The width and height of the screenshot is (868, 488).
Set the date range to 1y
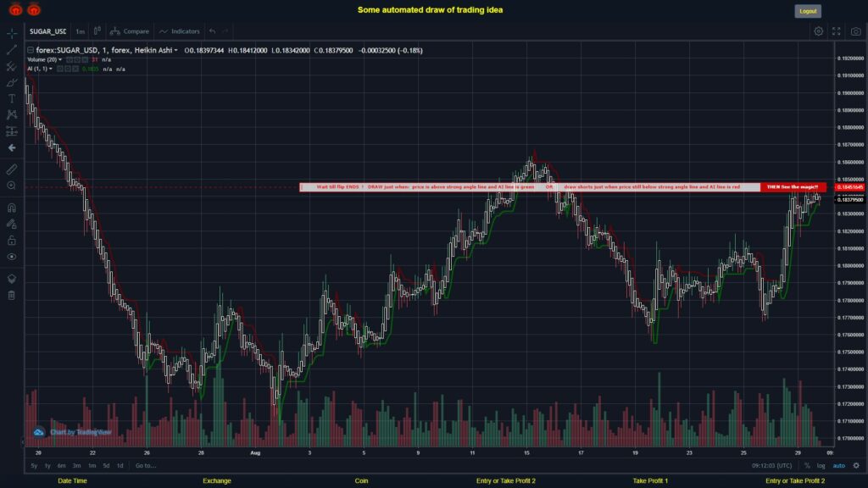47,466
